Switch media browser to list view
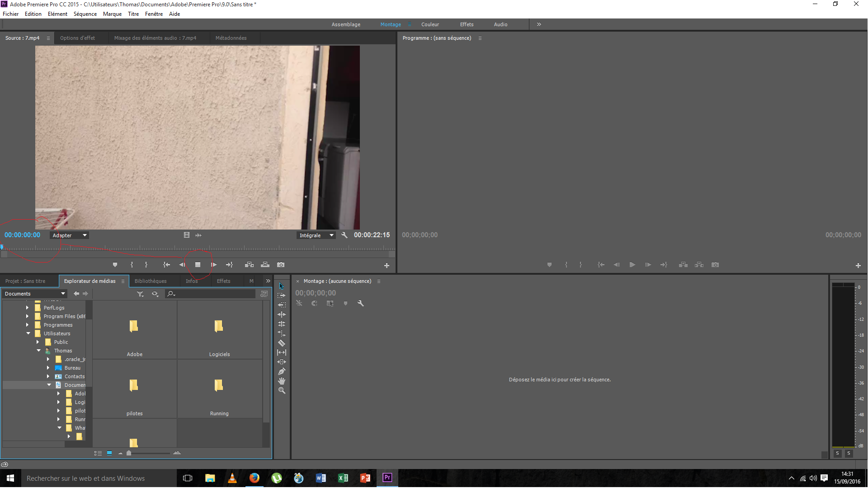 click(98, 453)
